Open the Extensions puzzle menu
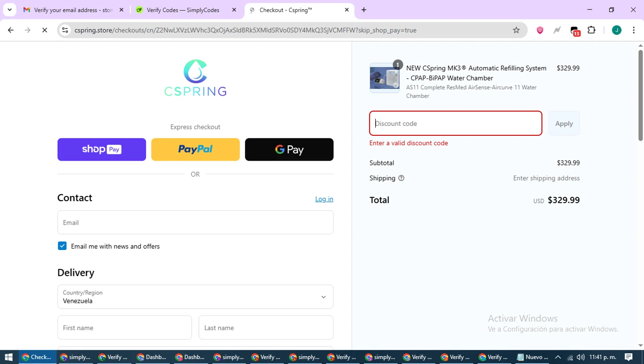 (x=592, y=30)
